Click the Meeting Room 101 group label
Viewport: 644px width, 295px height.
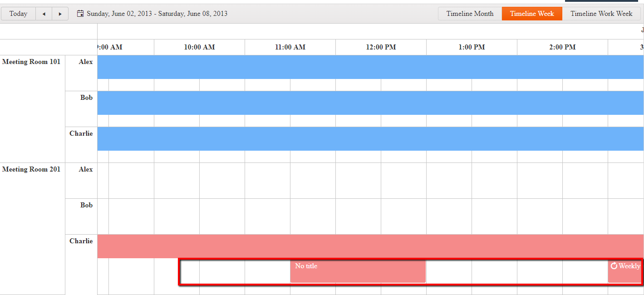[31, 62]
